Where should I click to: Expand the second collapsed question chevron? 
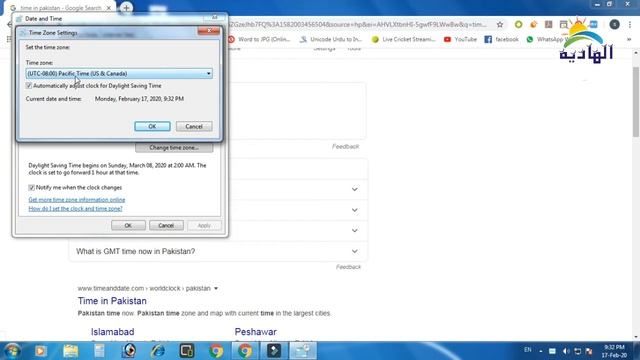(355, 210)
